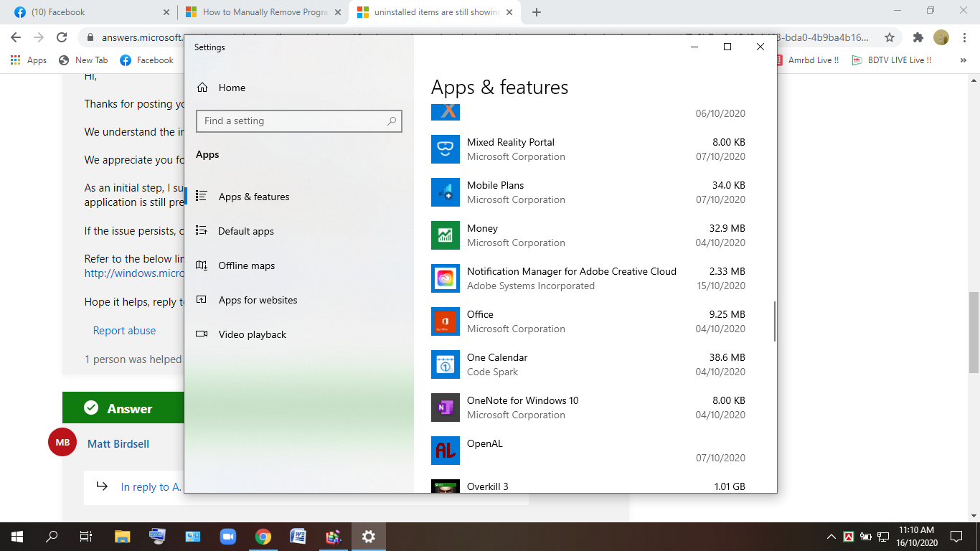The width and height of the screenshot is (980, 551).
Task: Open the Action Center notifications icon
Action: pos(956,537)
